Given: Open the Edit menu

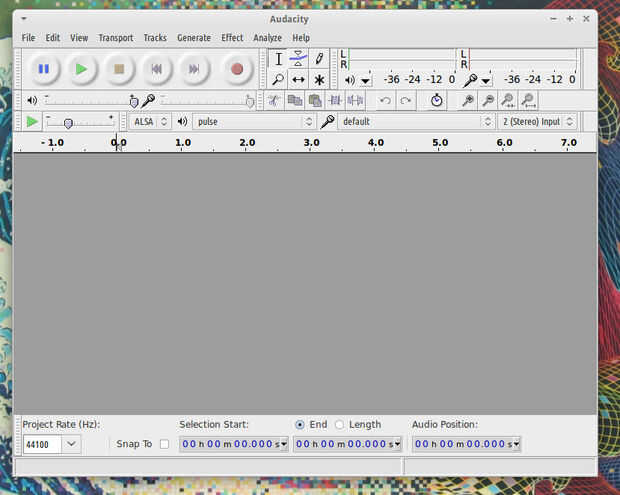Looking at the screenshot, I should tap(53, 38).
